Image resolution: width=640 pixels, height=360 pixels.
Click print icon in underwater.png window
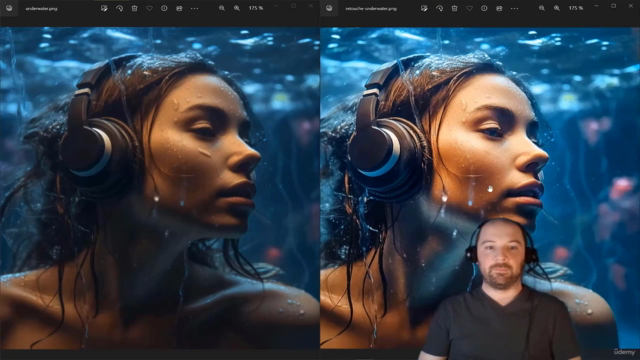179,8
